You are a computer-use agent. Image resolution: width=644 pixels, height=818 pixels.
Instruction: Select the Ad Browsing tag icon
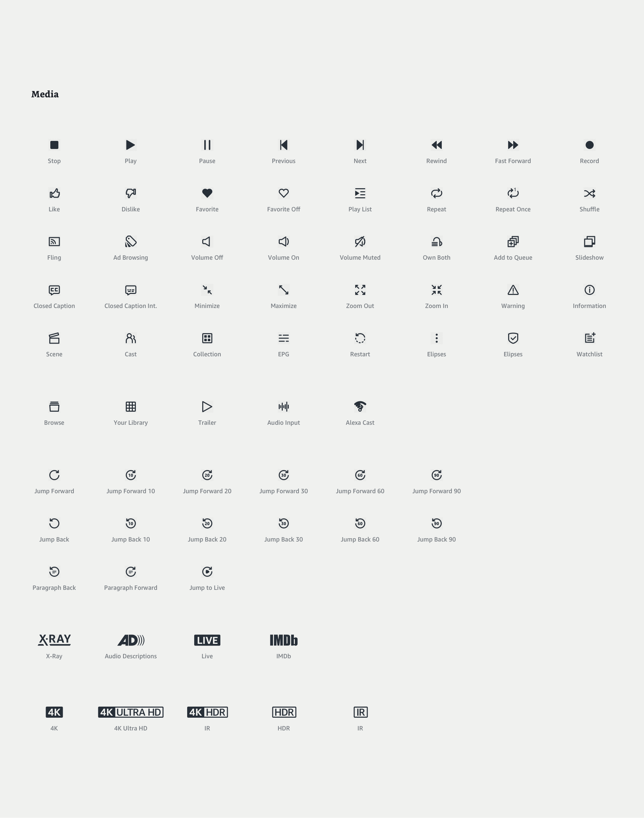(131, 241)
